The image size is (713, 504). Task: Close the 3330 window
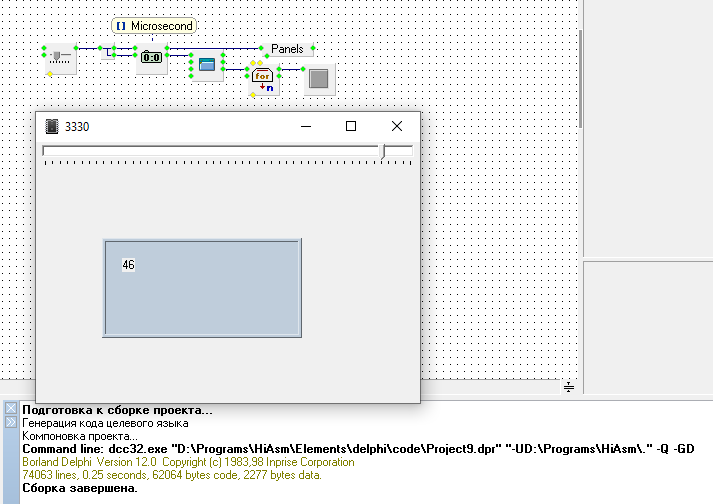[397, 126]
